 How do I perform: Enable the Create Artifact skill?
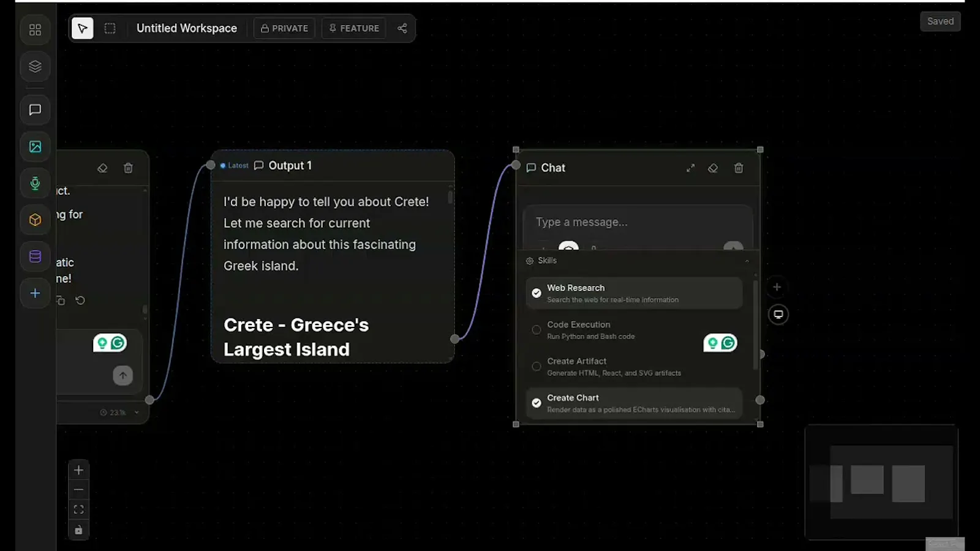634,367
